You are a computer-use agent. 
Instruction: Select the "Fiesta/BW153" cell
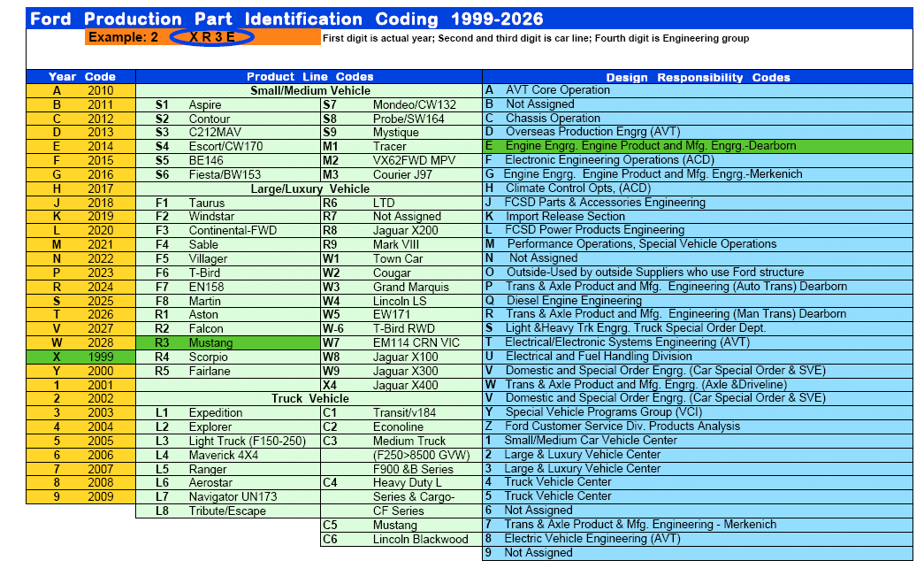pos(225,174)
